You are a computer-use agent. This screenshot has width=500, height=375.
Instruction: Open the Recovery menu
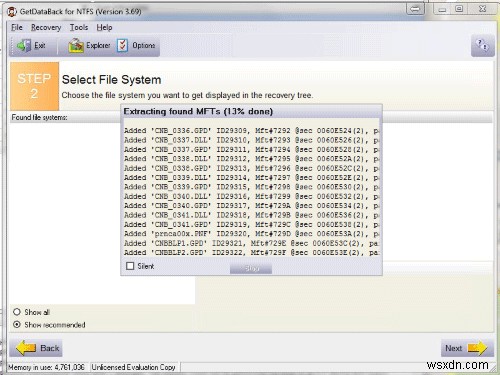[x=46, y=28]
